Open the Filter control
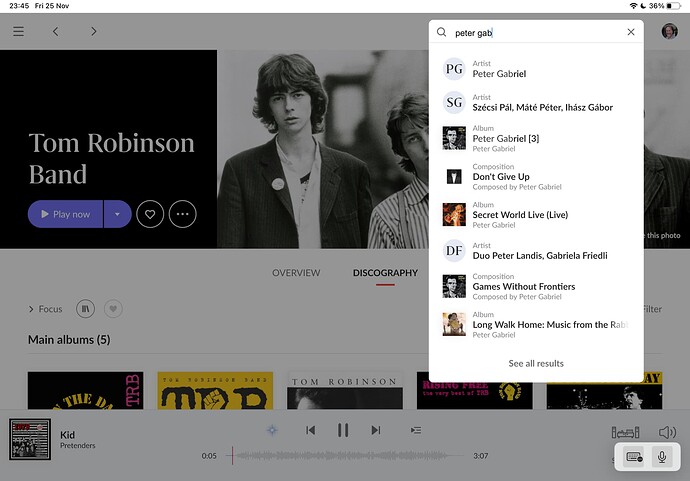 click(653, 309)
